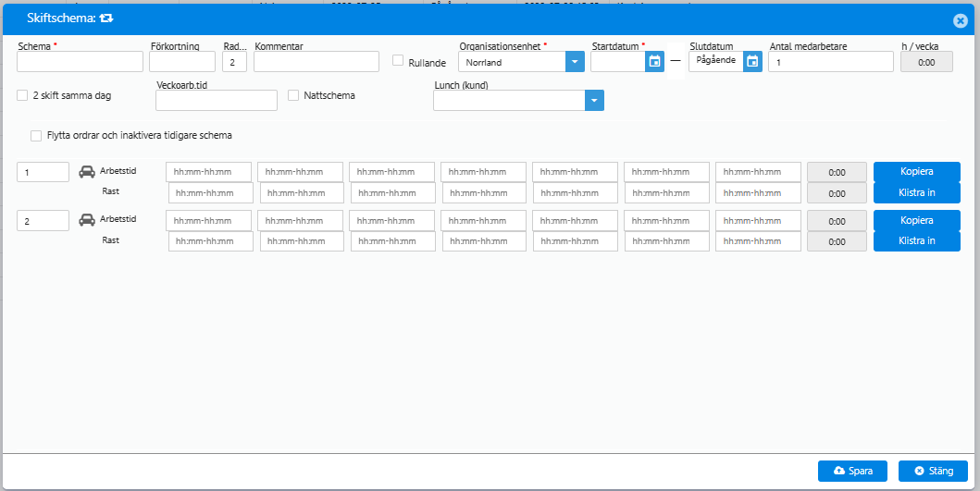Enable 2 skift samma dag checkbox
The height and width of the screenshot is (491, 980).
[x=22, y=95]
